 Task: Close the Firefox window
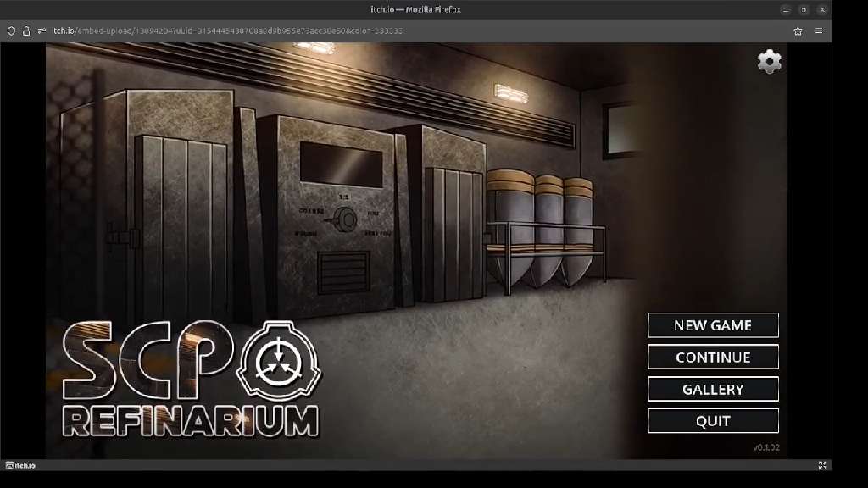[821, 9]
